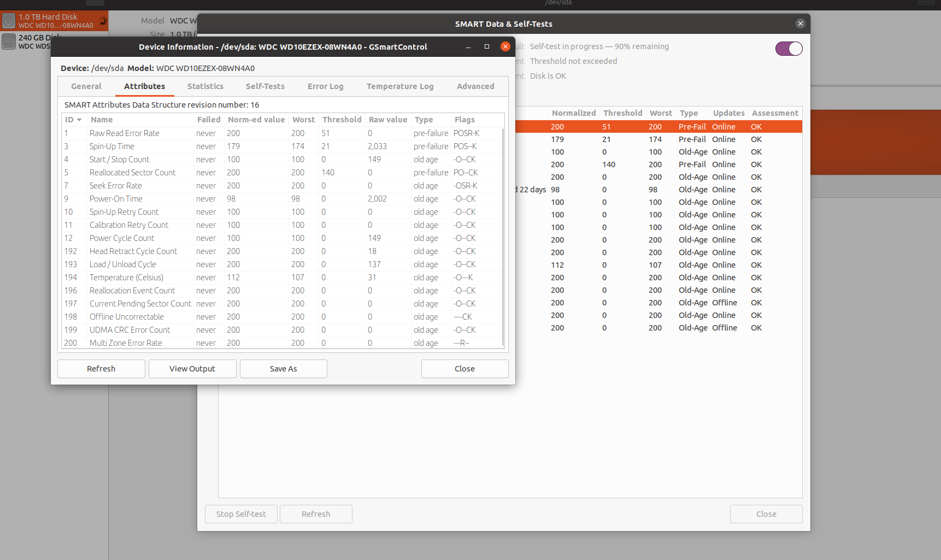Open the Temperature Log tab
This screenshot has height=560, width=941.
pyautogui.click(x=399, y=86)
